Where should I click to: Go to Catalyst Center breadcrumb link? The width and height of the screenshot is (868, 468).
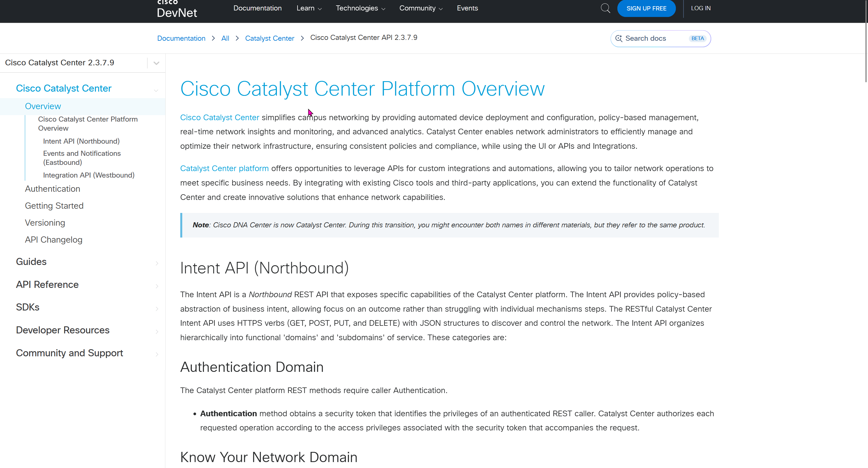(269, 38)
